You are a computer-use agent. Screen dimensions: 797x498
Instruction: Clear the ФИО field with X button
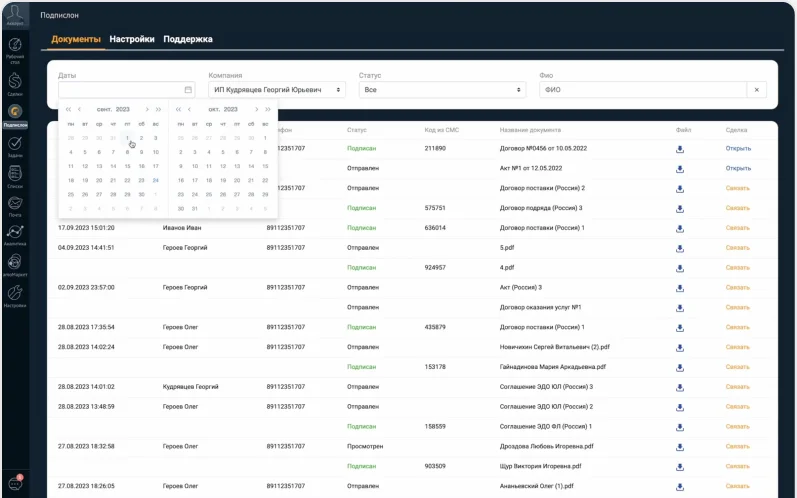(756, 89)
